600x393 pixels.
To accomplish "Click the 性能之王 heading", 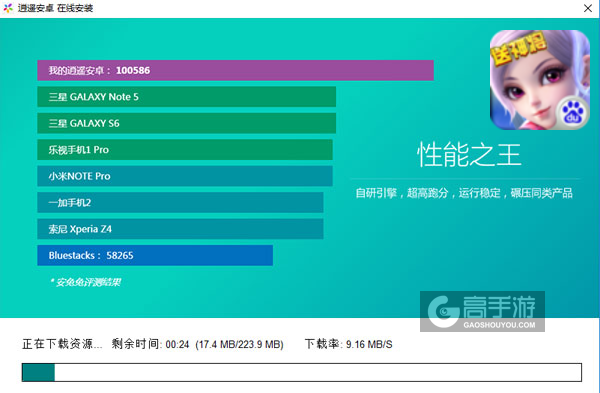I will 469,155.
